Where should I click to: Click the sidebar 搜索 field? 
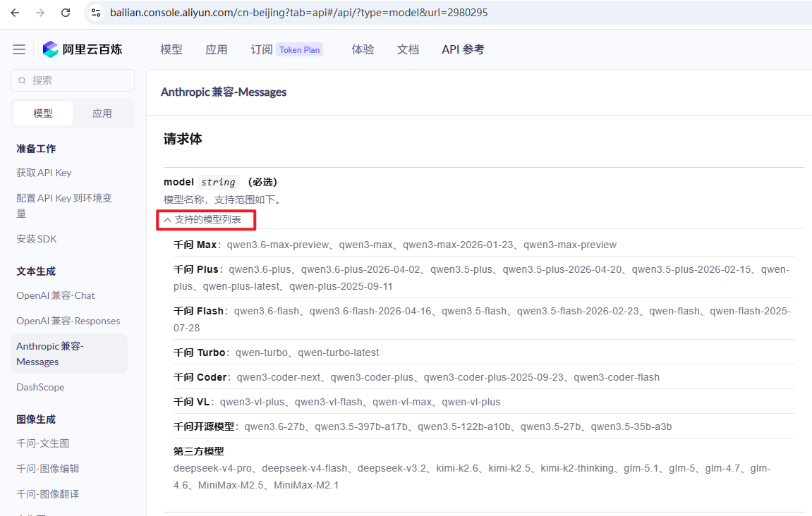[73, 80]
